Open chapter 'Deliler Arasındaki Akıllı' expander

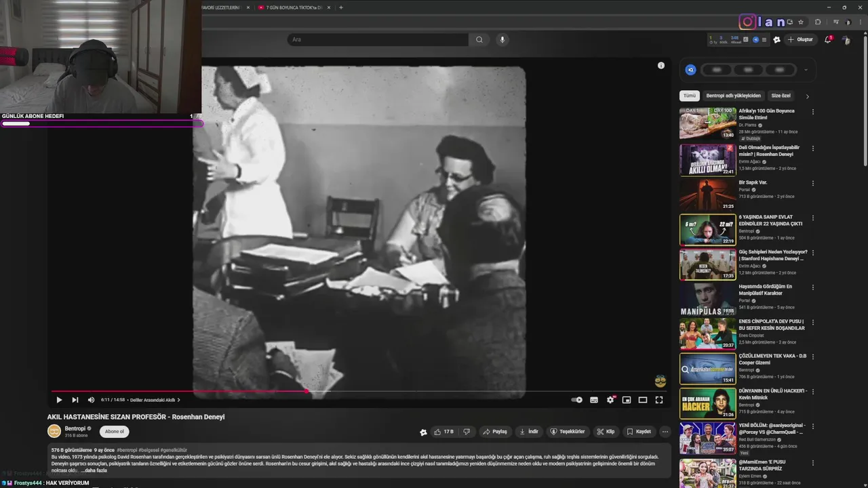[x=155, y=400]
